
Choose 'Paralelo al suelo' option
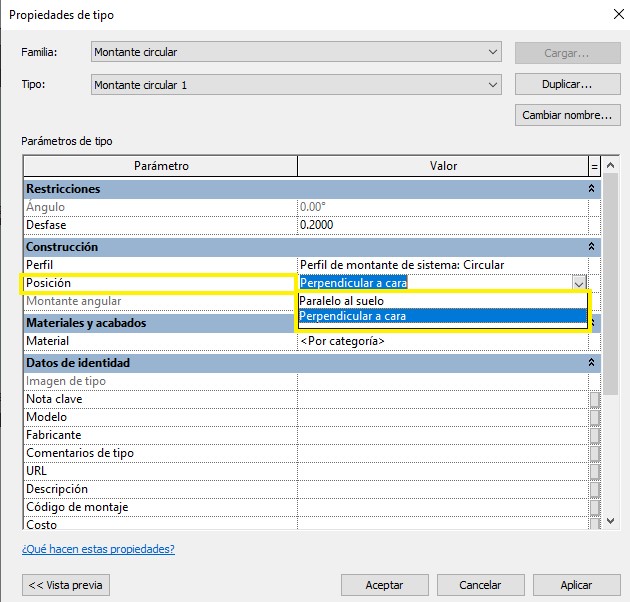pyautogui.click(x=341, y=301)
